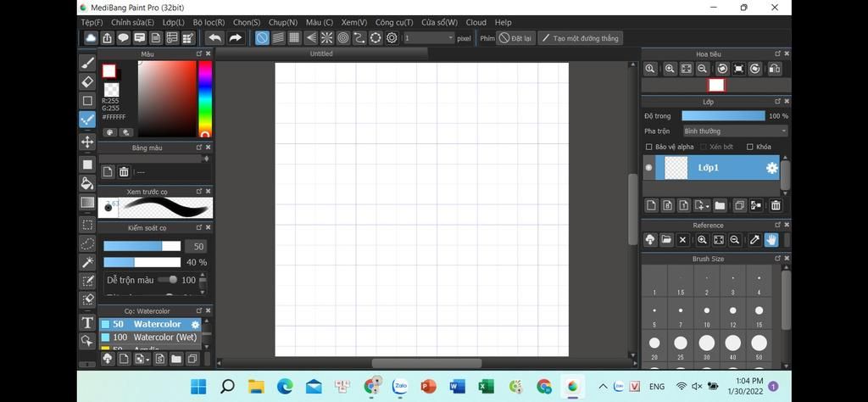The image size is (868, 402).
Task: Open the pixel width dropdown in toolbar
Action: pos(429,38)
